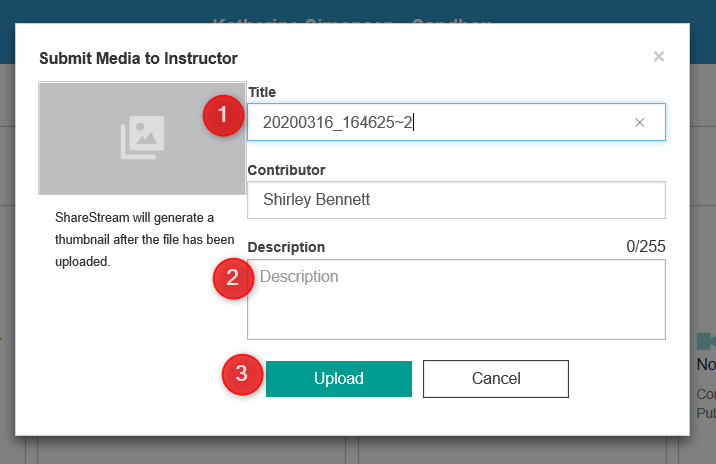Click the Contributor field label
The image size is (716, 464).
click(286, 170)
